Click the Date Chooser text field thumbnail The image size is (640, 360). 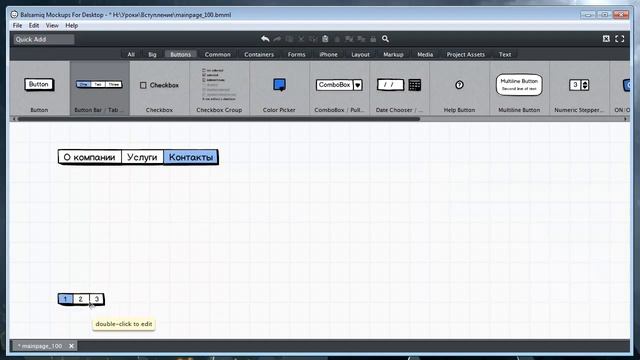[390, 85]
